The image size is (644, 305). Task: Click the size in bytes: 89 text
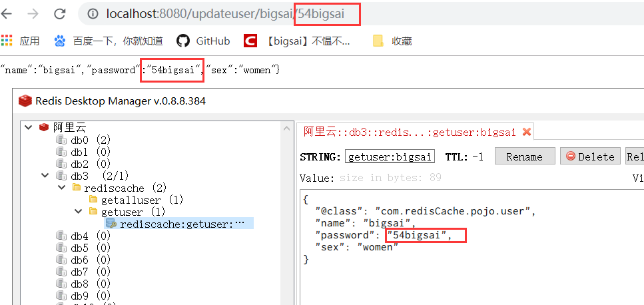[x=390, y=178]
